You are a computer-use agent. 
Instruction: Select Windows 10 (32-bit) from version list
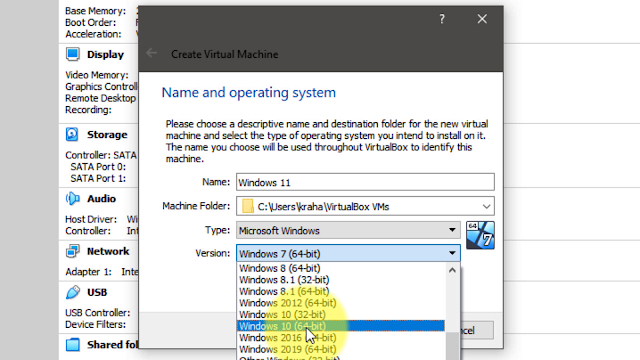pos(341,314)
